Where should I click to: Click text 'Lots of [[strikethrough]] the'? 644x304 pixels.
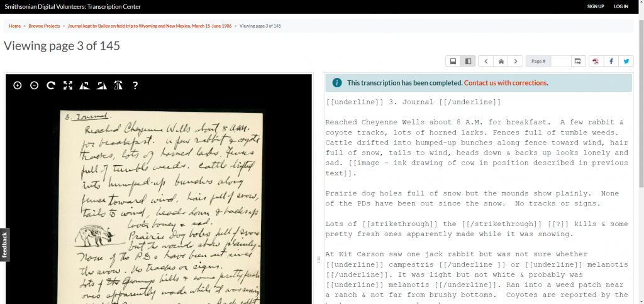(391, 224)
